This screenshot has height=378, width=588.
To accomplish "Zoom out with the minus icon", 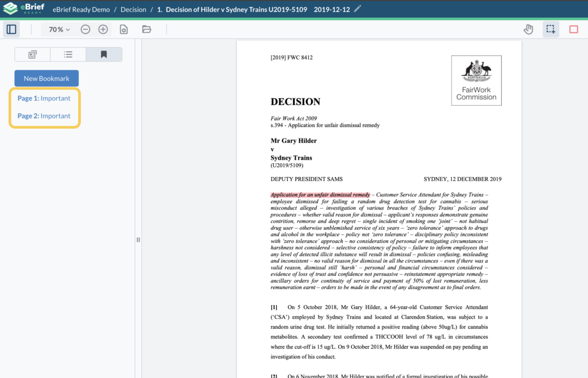I will tap(86, 29).
